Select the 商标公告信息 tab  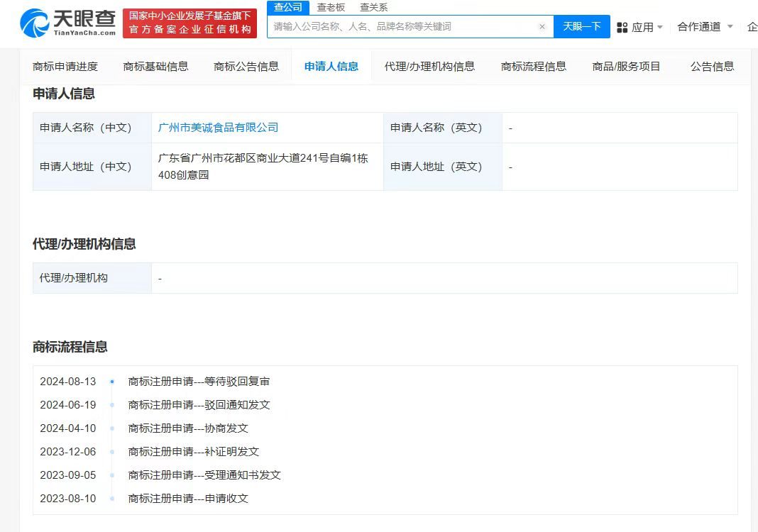246,66
